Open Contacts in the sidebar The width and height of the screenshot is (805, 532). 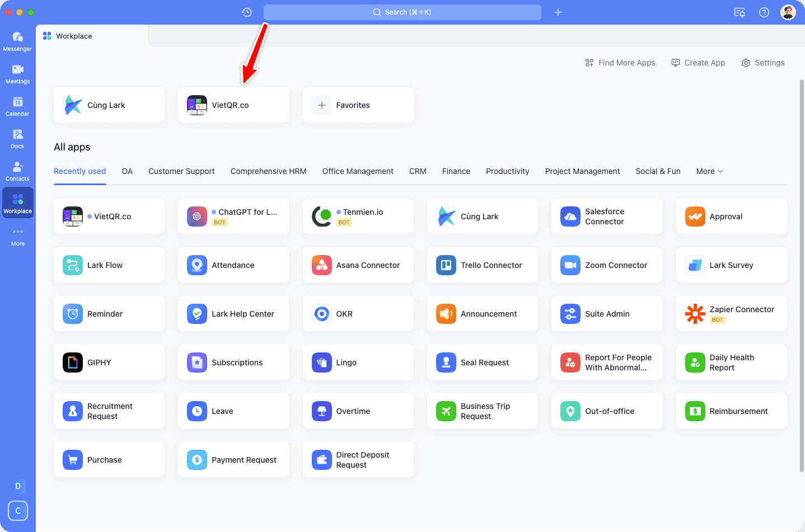click(17, 171)
